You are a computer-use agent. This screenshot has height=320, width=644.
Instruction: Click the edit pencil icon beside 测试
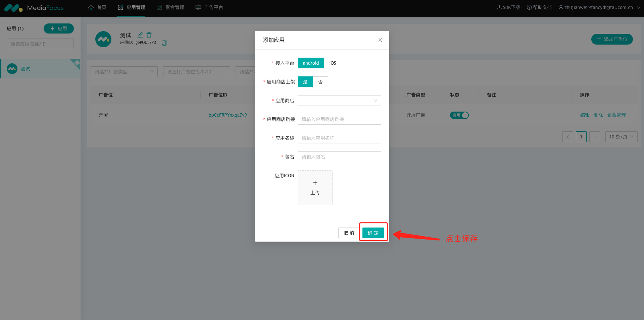[140, 35]
